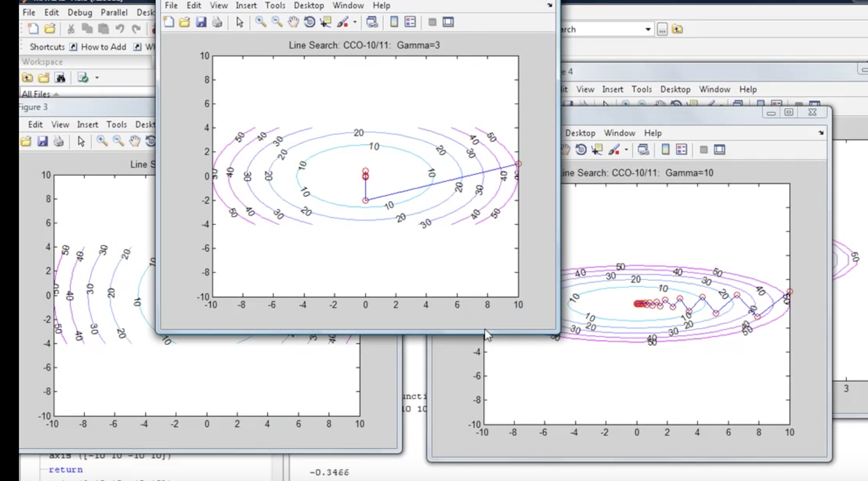Open Tools menu in Figure 4 window
The image size is (868, 481).
642,89
